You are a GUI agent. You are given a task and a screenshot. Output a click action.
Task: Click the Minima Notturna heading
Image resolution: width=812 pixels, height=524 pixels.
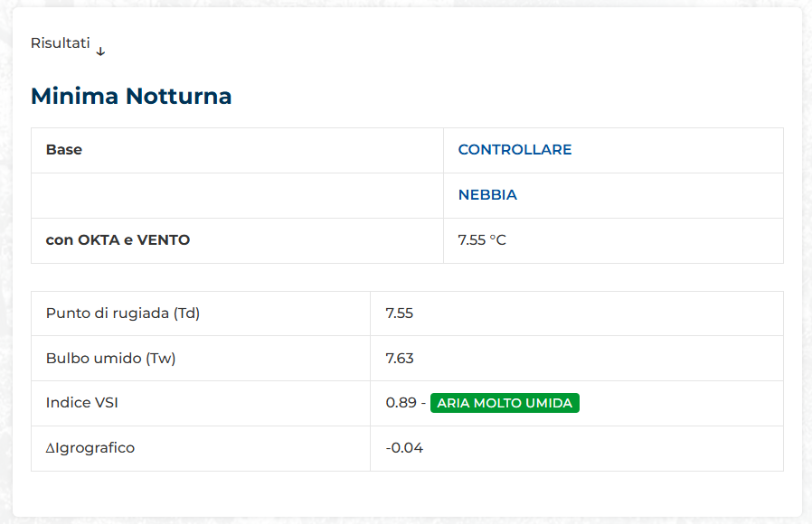(x=131, y=96)
